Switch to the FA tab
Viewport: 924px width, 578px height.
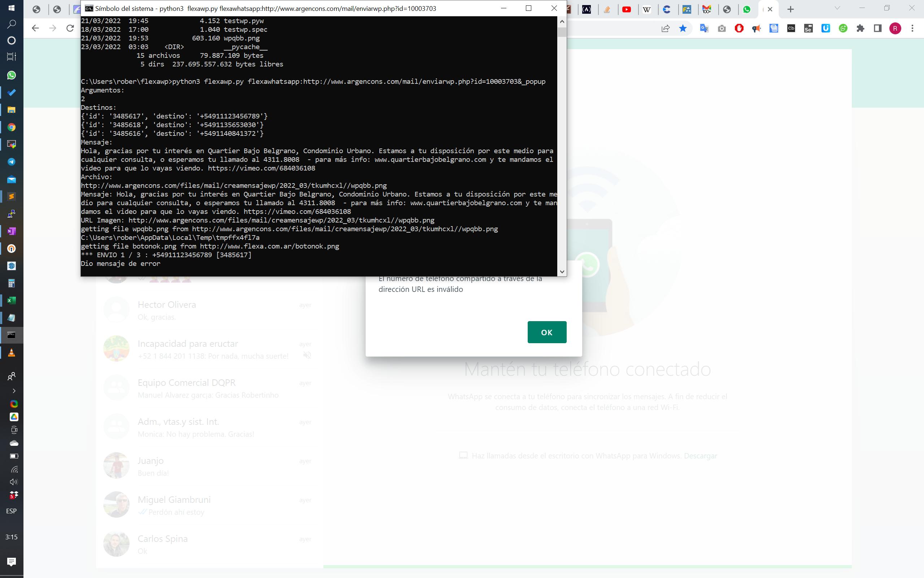point(687,9)
